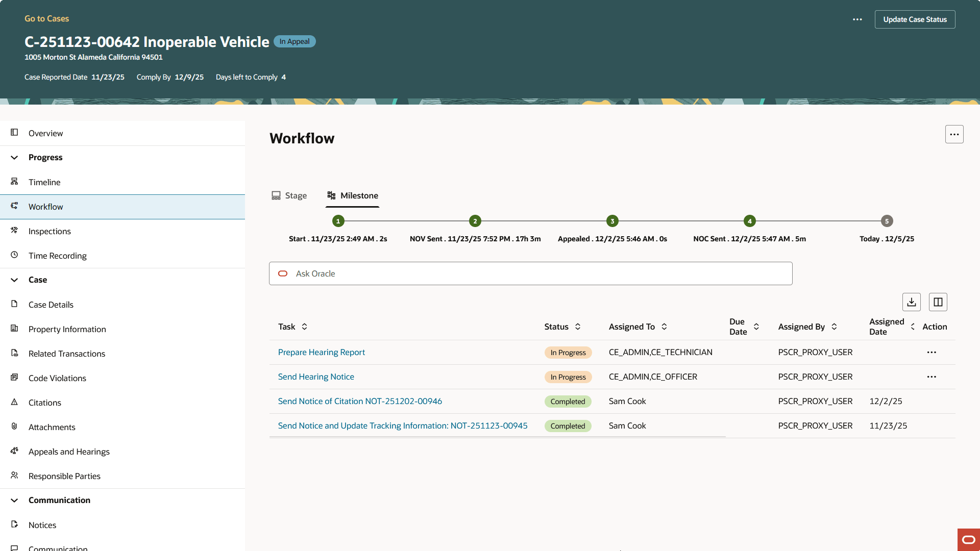Sort the table by Status column
The height and width of the screenshot is (551, 980).
click(578, 327)
